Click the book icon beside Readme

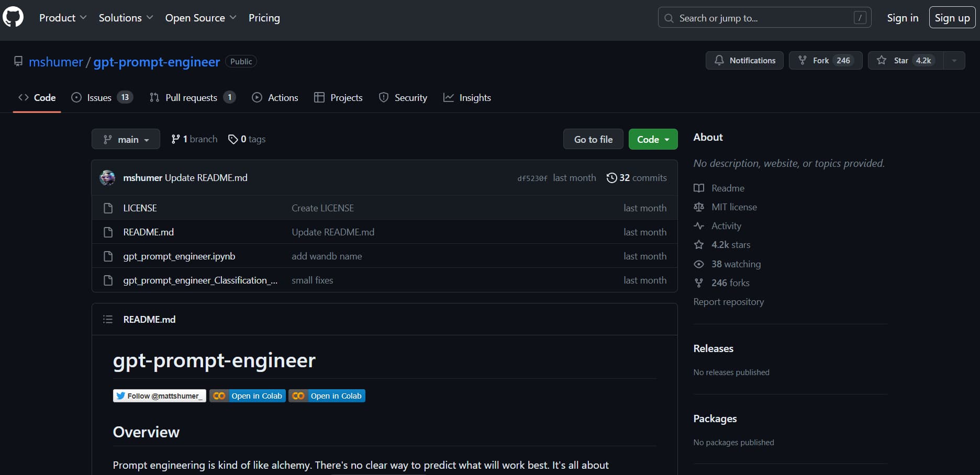[x=699, y=188]
